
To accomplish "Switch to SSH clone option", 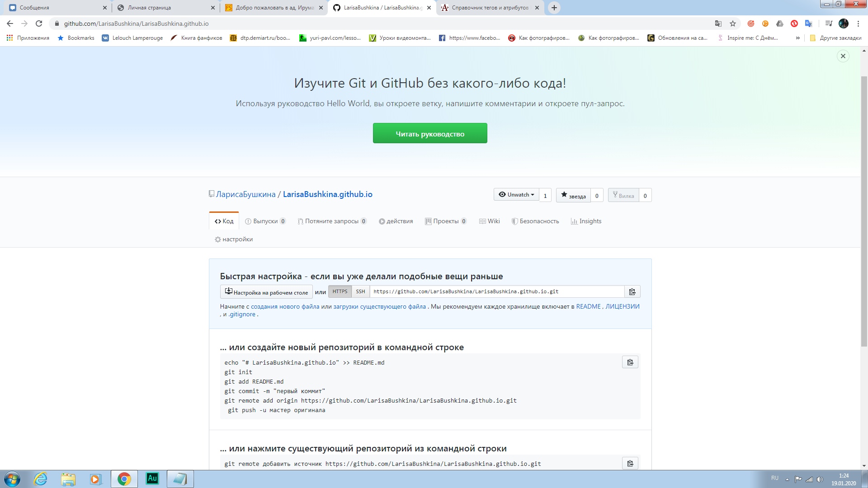I will point(359,291).
